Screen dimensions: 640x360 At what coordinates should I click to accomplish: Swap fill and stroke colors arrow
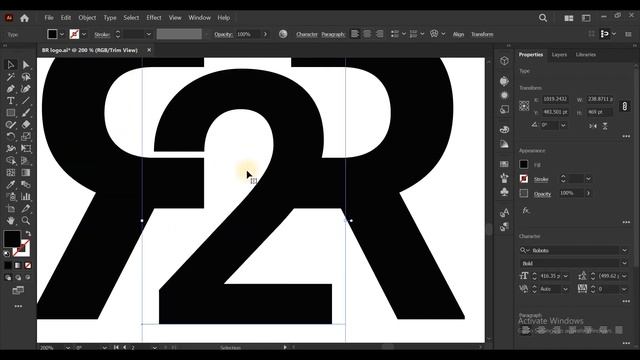coord(28,234)
